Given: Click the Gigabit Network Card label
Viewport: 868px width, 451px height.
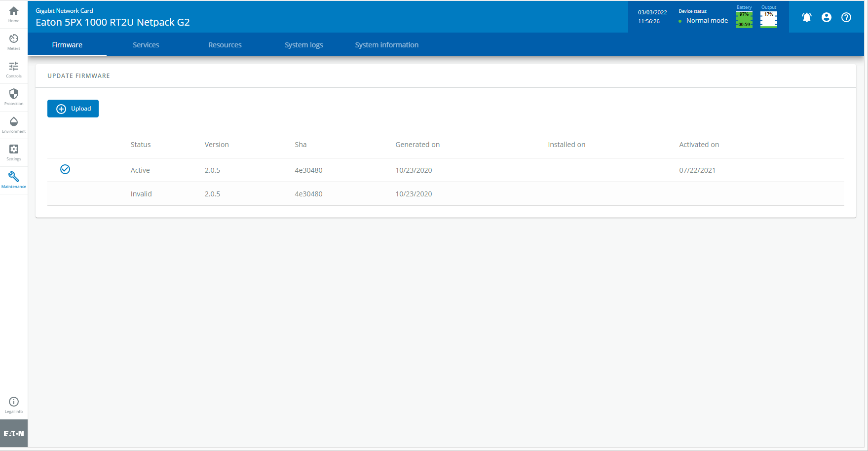Looking at the screenshot, I should click(x=64, y=11).
